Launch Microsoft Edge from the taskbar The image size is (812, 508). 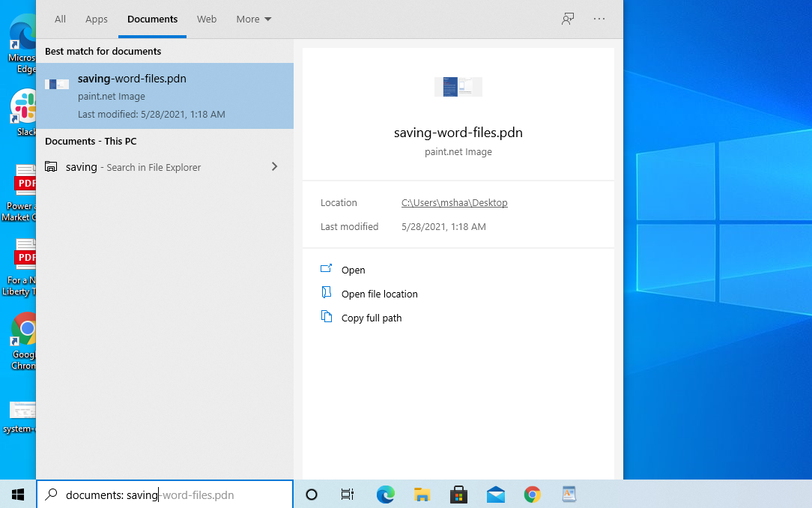click(385, 495)
